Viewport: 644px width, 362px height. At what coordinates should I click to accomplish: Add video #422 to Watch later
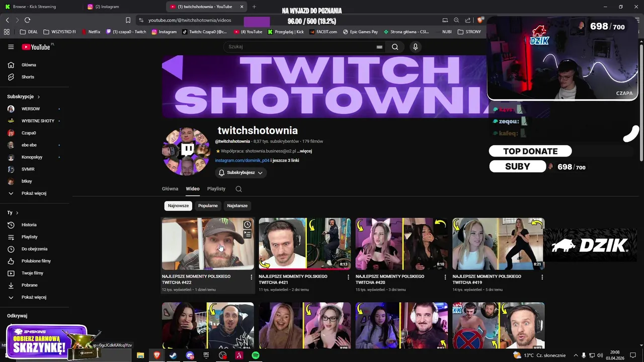pyautogui.click(x=248, y=225)
